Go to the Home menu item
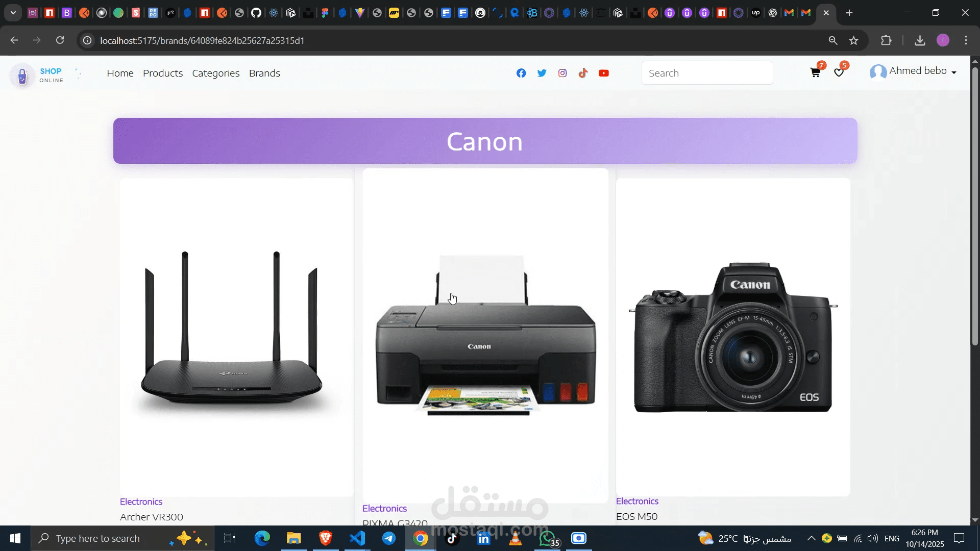 coord(120,73)
